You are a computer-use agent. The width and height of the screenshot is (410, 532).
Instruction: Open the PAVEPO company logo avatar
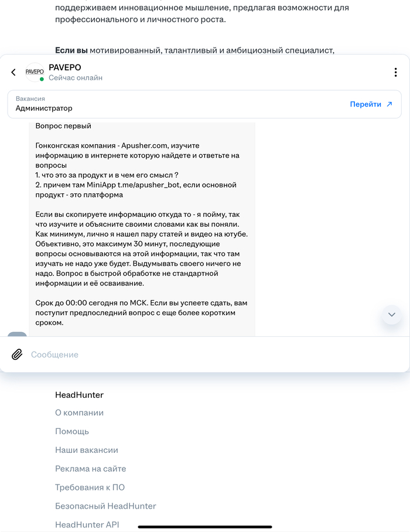[35, 72]
